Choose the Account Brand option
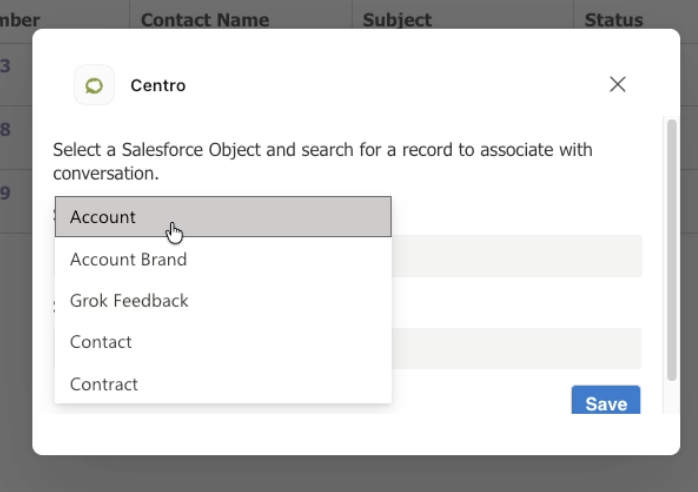 [223, 259]
